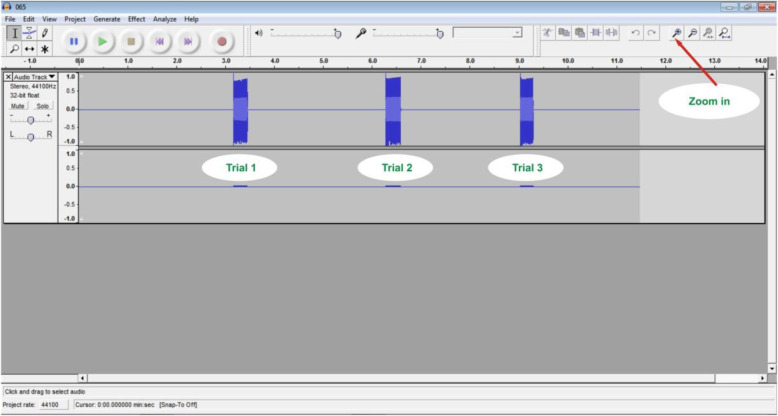Select the Time Shift tool
The width and height of the screenshot is (778, 416).
click(29, 49)
